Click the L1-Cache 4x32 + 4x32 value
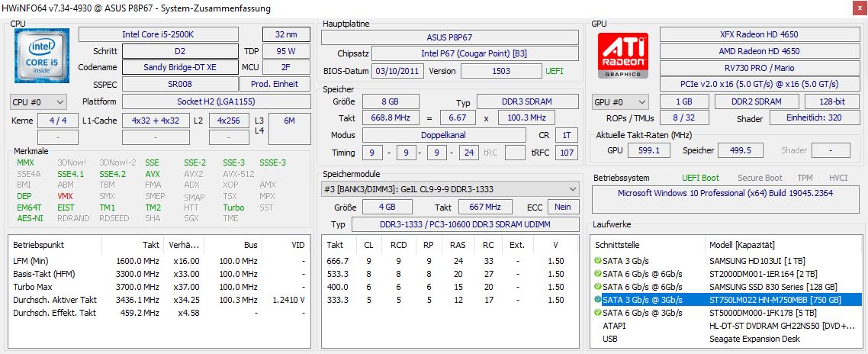This screenshot has height=354, width=868. pyautogui.click(x=156, y=121)
